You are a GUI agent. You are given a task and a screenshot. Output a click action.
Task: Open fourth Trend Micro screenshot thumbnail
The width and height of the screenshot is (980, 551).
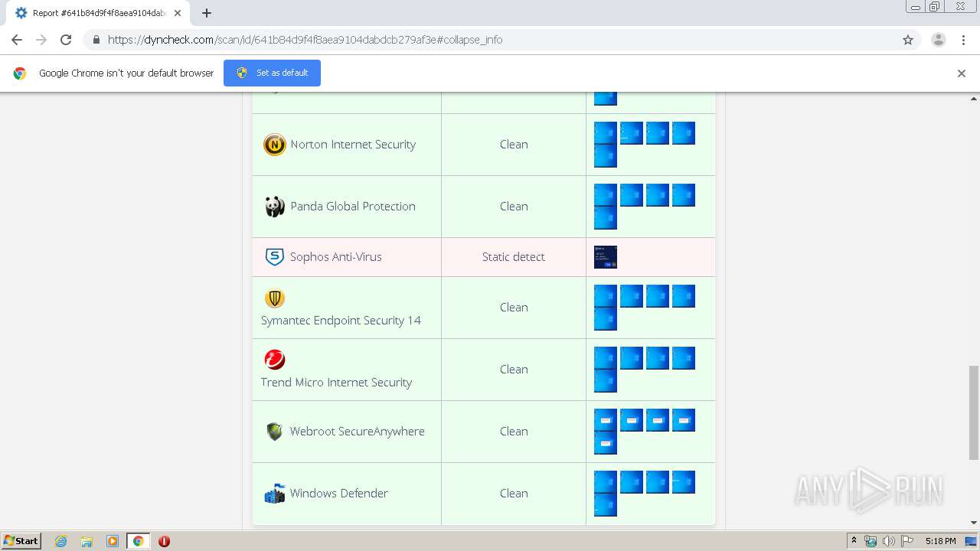tap(684, 358)
